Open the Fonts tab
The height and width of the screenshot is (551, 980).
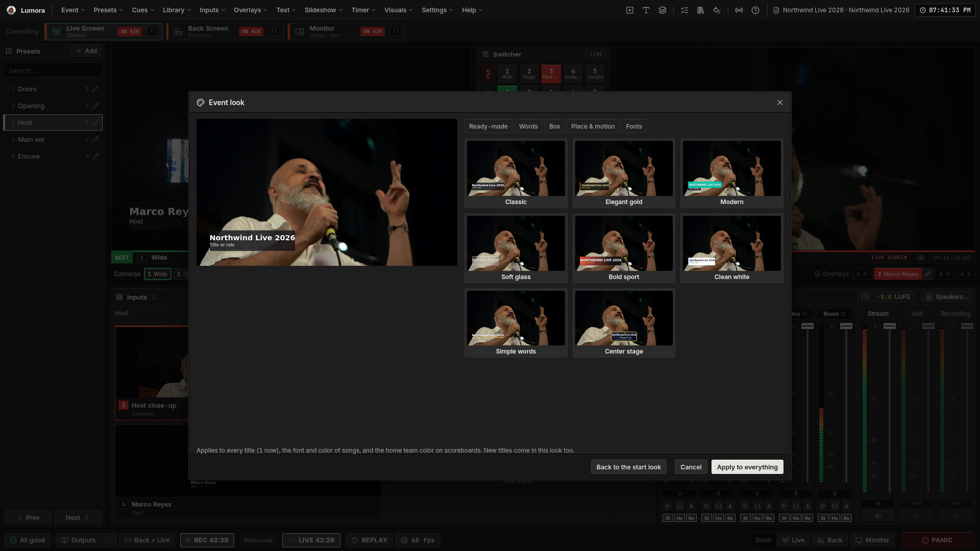634,127
